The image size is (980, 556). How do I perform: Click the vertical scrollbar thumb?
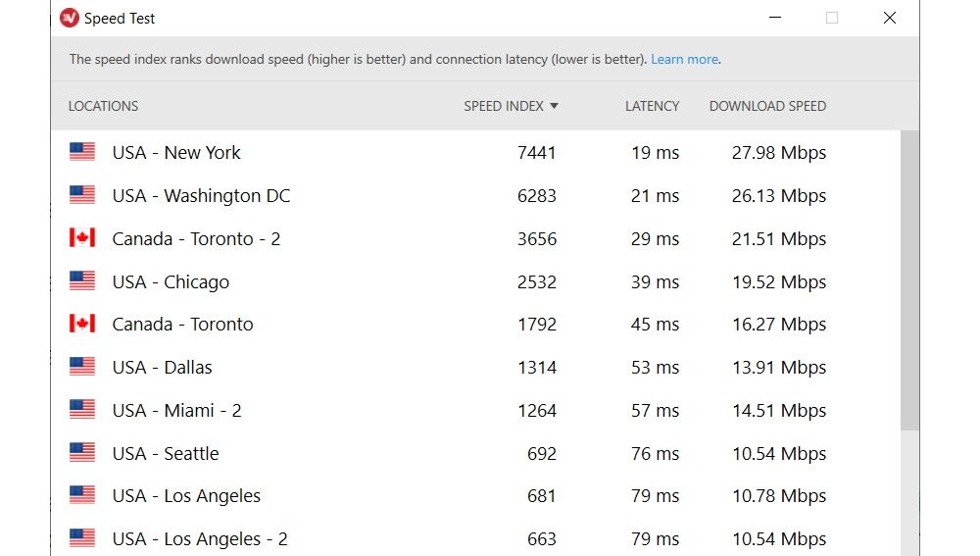[909, 279]
